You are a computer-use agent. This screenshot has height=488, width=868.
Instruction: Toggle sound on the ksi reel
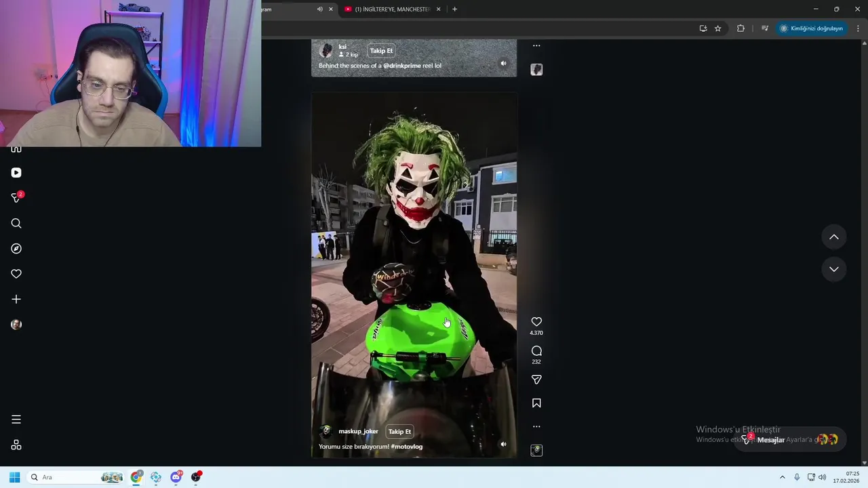503,64
